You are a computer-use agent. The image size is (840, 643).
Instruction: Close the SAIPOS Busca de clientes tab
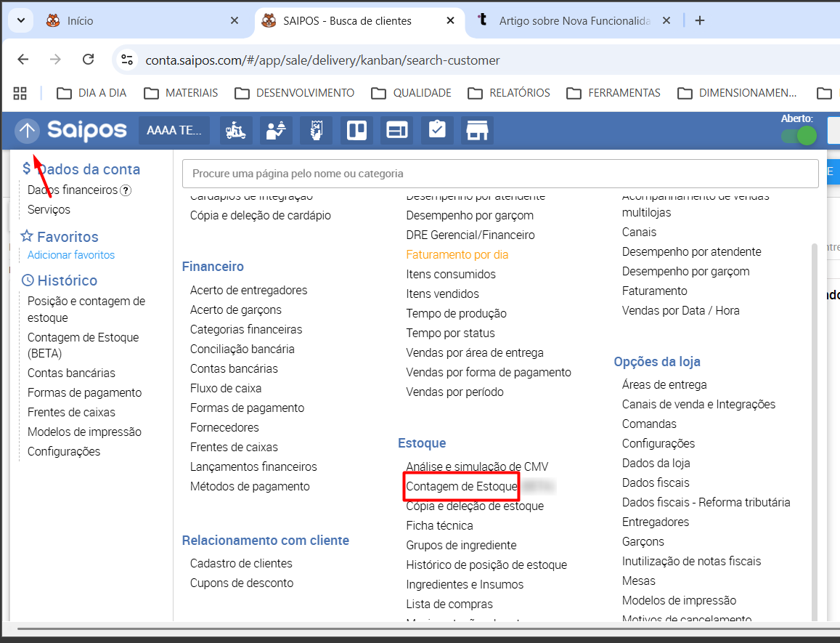pyautogui.click(x=451, y=21)
